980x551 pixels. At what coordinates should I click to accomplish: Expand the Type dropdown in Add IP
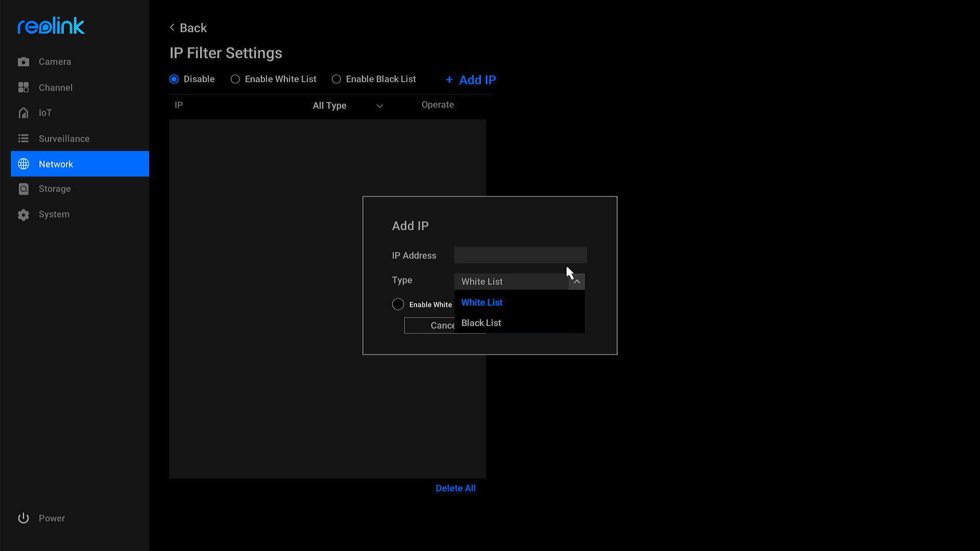coord(518,281)
